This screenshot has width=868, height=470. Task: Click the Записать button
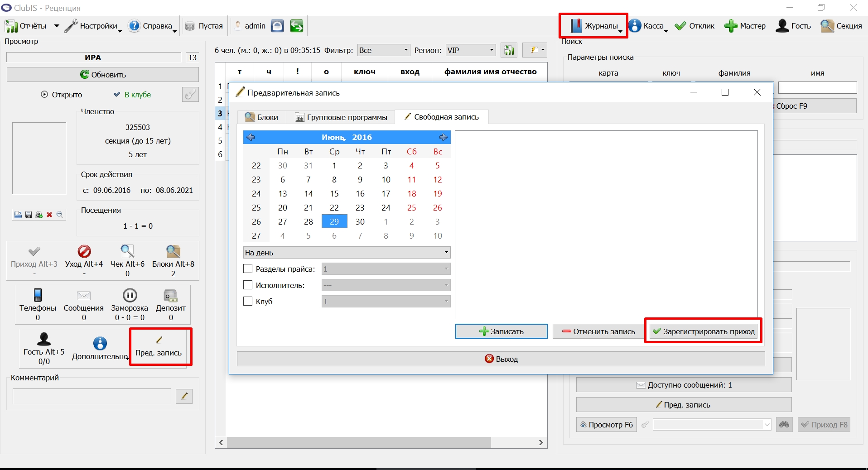pyautogui.click(x=501, y=331)
